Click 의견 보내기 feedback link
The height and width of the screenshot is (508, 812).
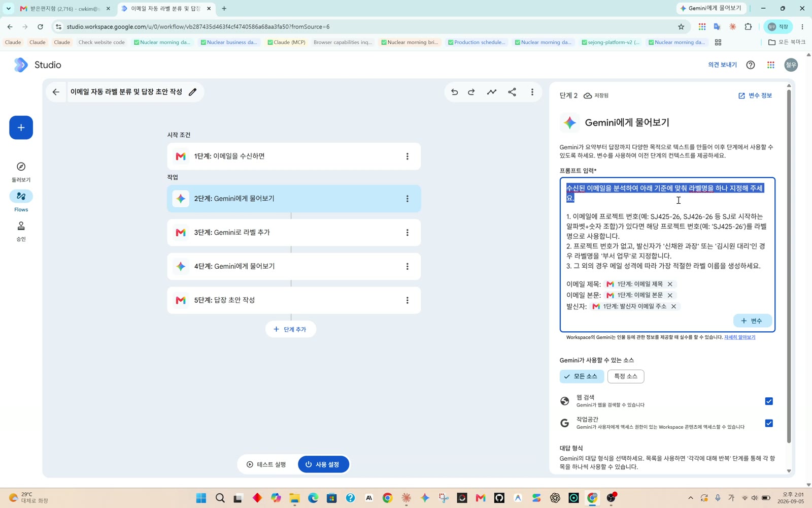[722, 65]
